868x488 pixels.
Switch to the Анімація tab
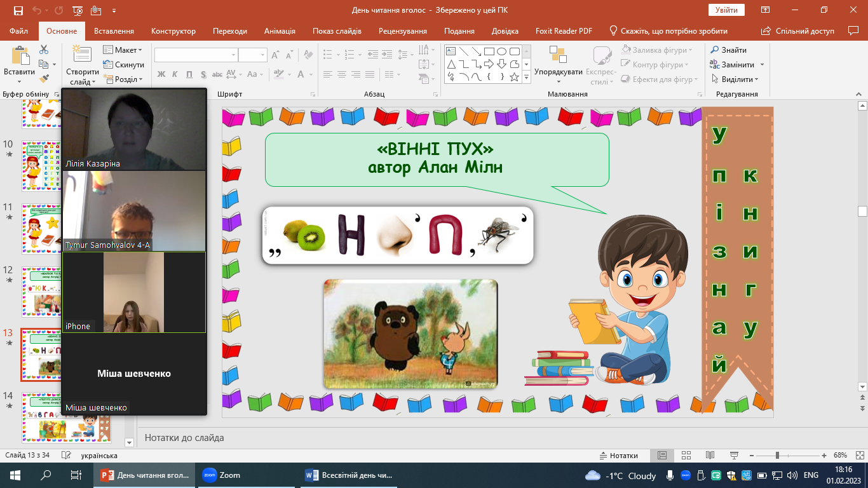tap(280, 30)
